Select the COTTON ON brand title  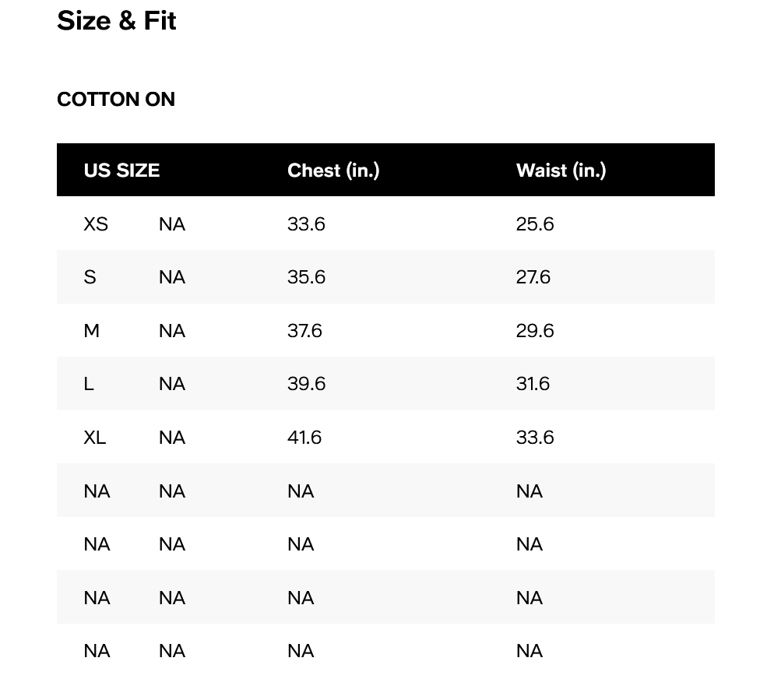[x=116, y=100]
